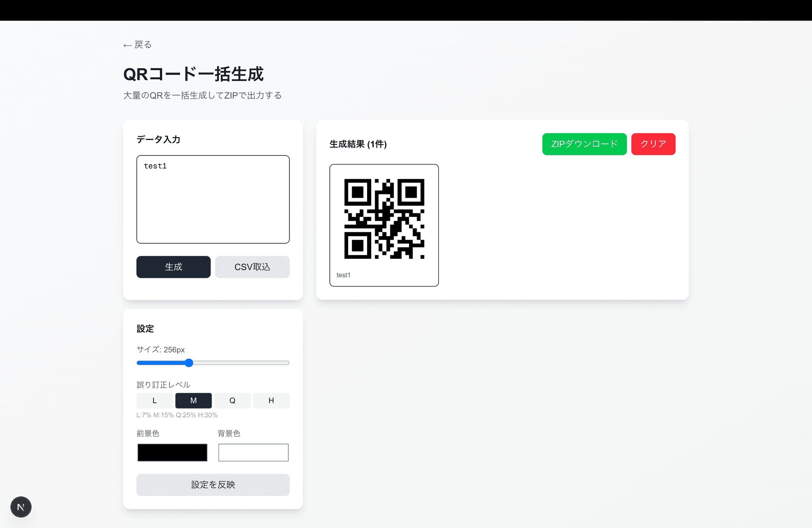The width and height of the screenshot is (812, 528).
Task: Open the 背景色 background color picker
Action: point(253,452)
